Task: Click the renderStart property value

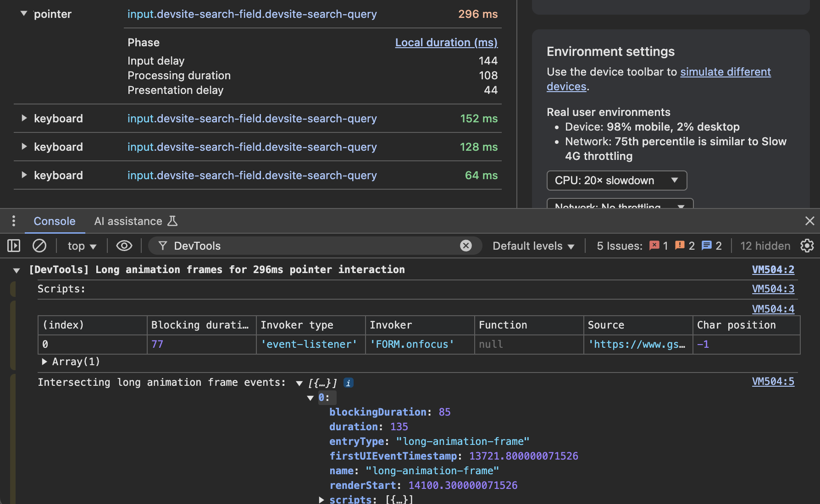Action: [x=463, y=486]
